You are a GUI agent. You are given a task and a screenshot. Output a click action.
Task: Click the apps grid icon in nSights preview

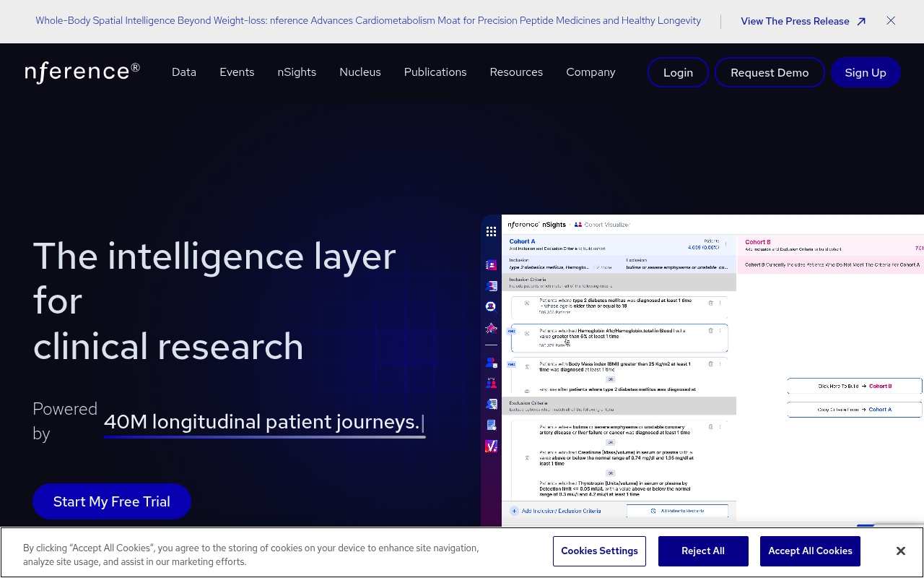pos(491,232)
